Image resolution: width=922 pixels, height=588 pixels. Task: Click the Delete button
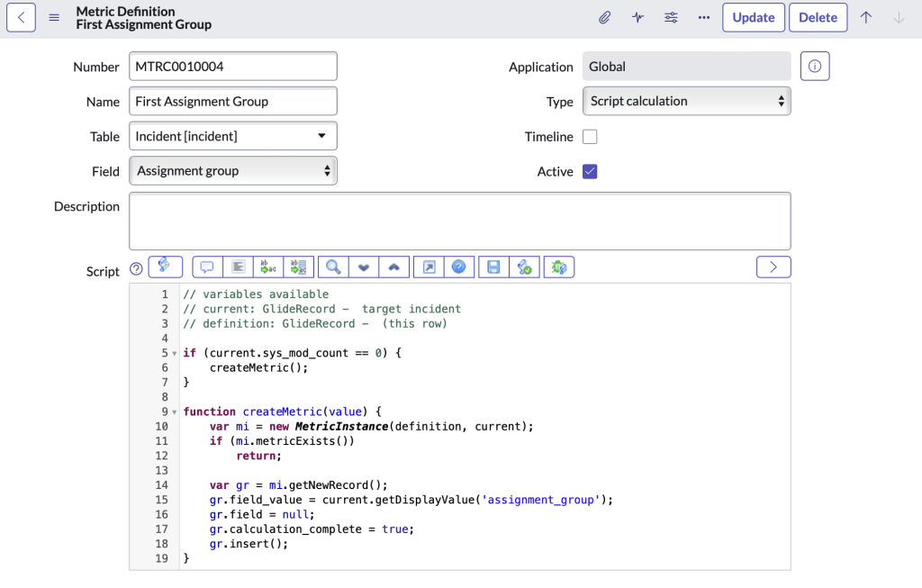coord(818,18)
